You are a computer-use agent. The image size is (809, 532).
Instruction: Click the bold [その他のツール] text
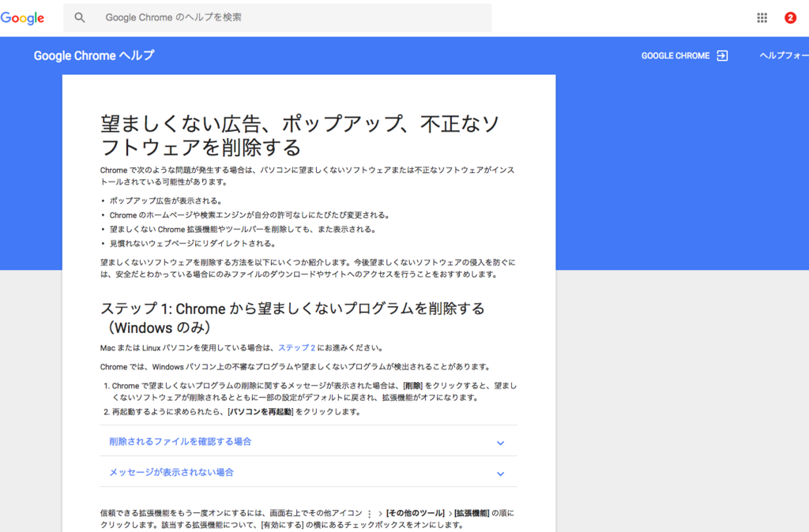tap(416, 513)
